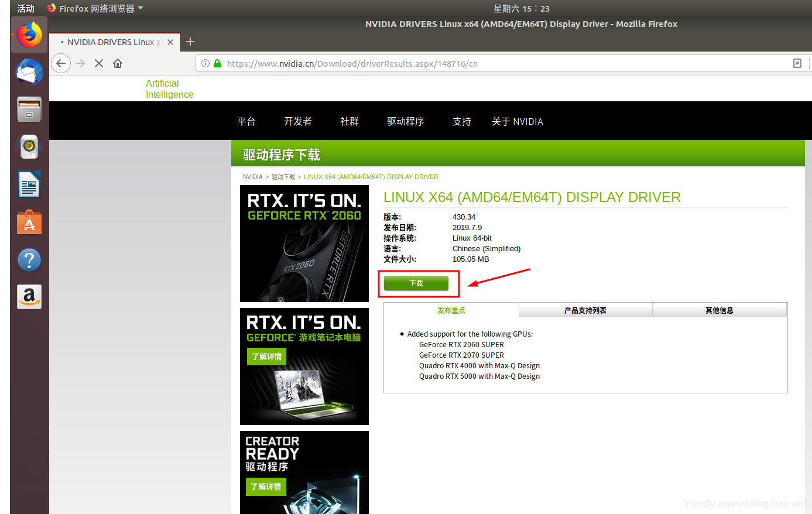Click Quadro RTX 5000 with Max-Q Design
This screenshot has width=812, height=514.
point(479,376)
